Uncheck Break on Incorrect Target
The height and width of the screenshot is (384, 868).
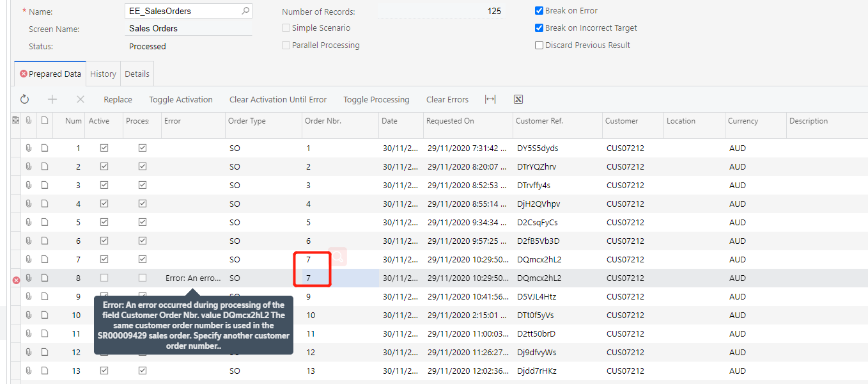click(x=539, y=28)
